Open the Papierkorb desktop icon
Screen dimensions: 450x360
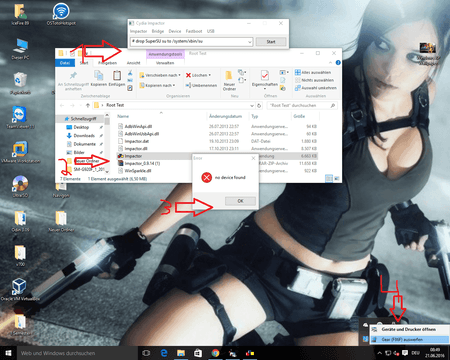click(x=20, y=83)
